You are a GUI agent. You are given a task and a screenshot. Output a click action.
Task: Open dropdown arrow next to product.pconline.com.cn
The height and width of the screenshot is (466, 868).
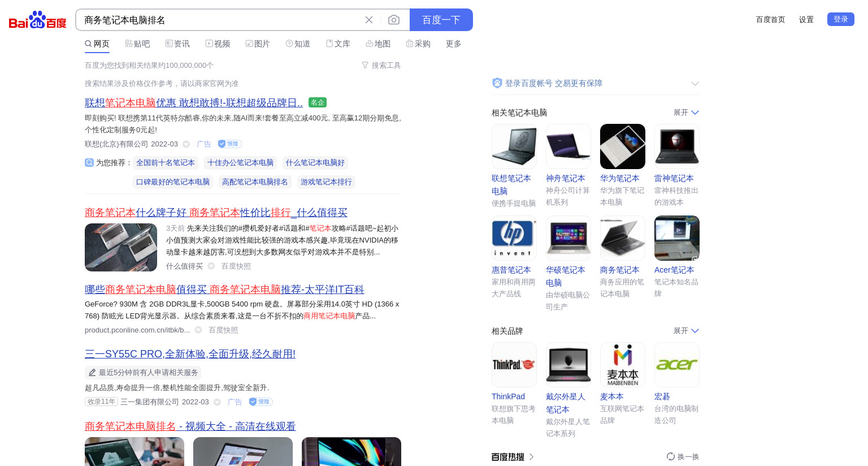point(198,330)
